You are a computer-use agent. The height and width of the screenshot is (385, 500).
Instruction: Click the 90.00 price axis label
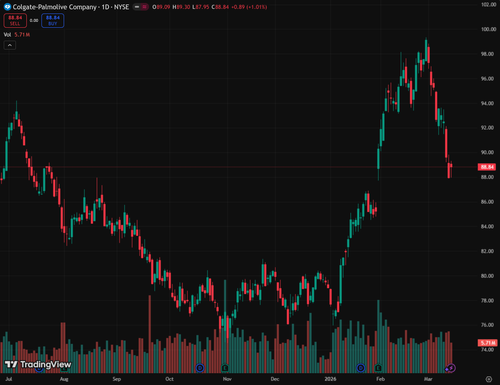click(x=487, y=152)
